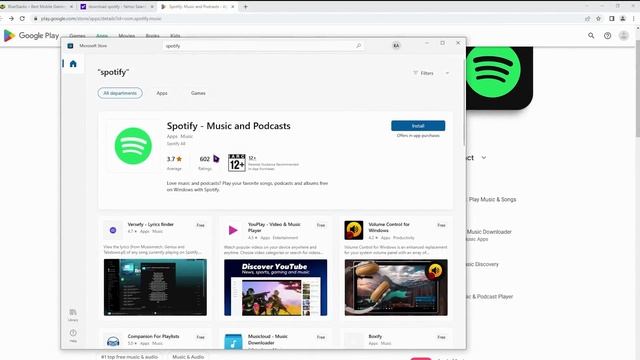Reload the page in Chrome
This screenshot has width=640, height=360.
(22, 18)
